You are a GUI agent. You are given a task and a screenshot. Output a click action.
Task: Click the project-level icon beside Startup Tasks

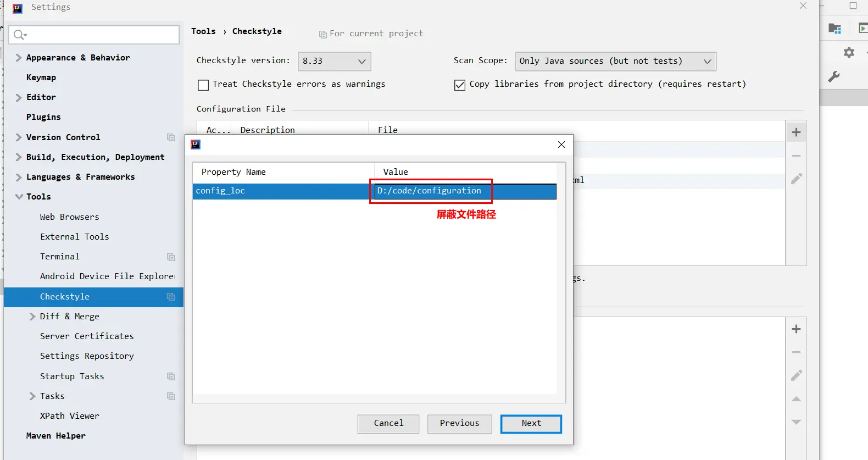171,376
